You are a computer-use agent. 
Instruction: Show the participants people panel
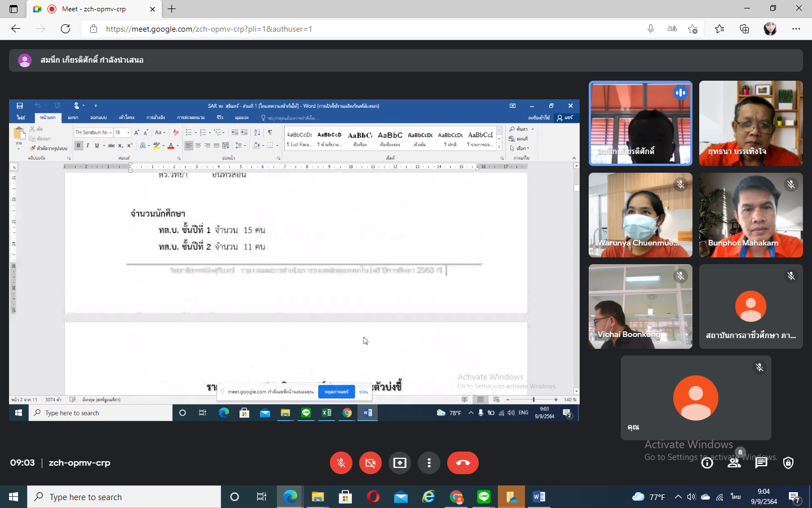[x=734, y=463]
